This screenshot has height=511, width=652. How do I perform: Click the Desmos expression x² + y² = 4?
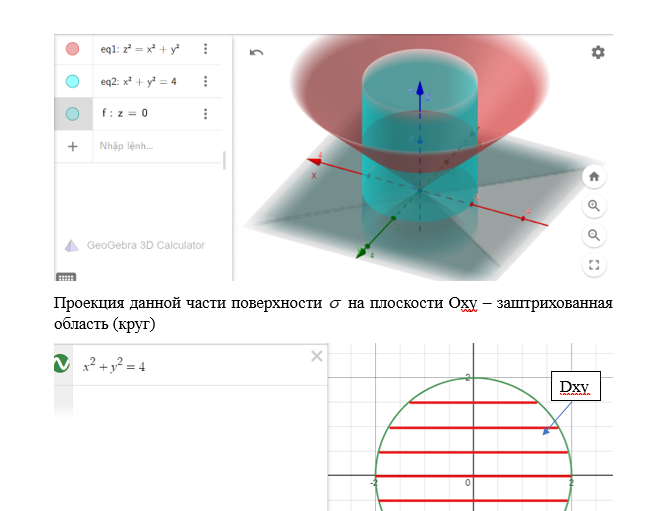point(114,366)
